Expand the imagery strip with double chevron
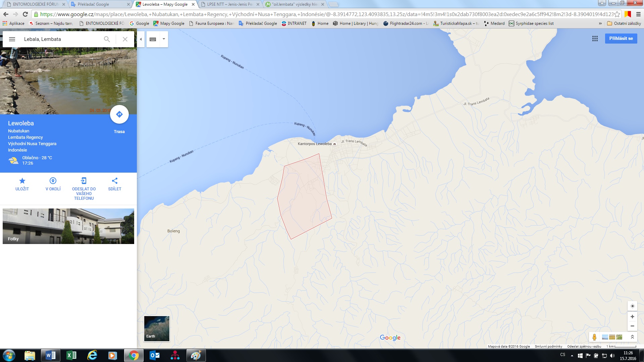644x362 pixels. [632, 337]
